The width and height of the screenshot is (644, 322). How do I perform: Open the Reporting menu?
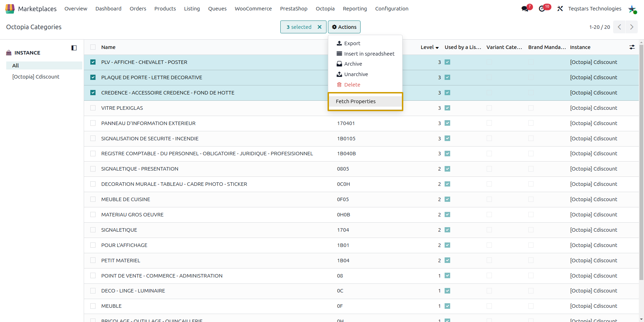tap(355, 9)
